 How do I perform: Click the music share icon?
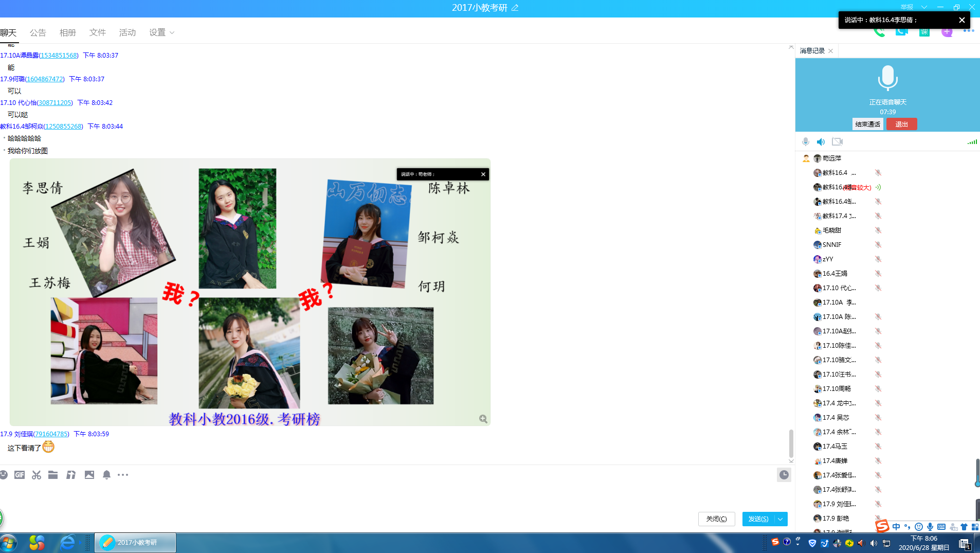click(x=71, y=475)
